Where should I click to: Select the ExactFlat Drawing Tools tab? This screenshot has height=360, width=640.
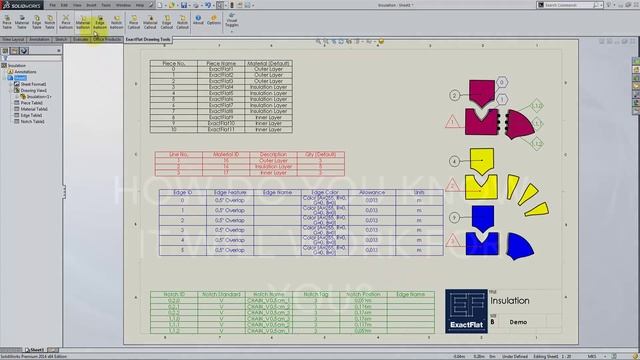pos(148,40)
